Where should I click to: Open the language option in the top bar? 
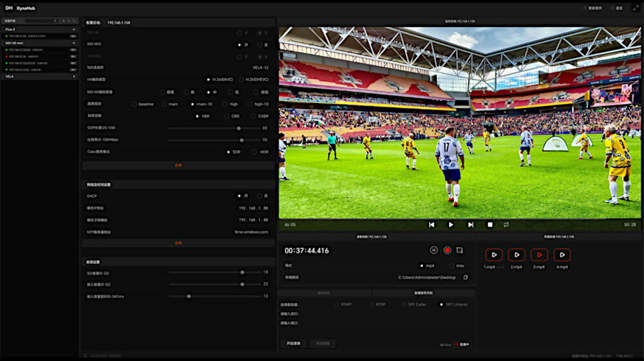pos(617,8)
